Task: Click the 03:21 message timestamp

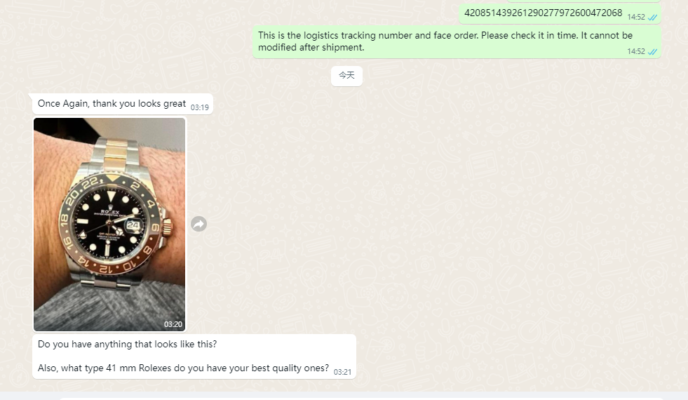Action: [342, 372]
